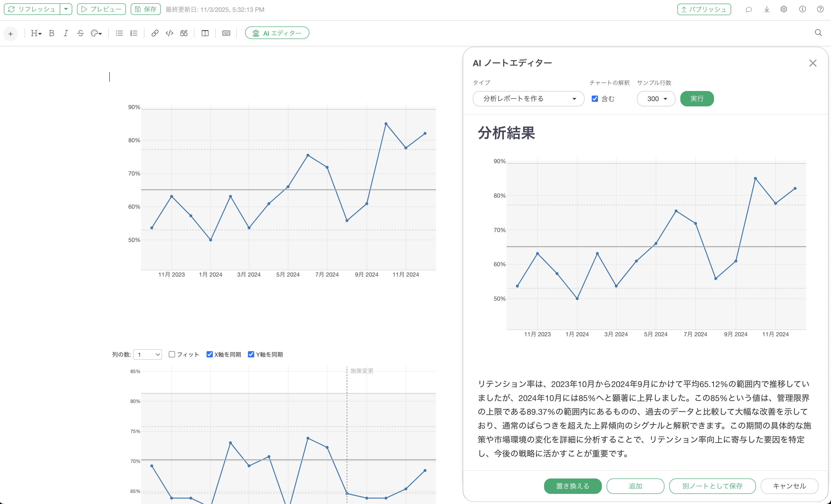Insert a code block
This screenshot has height=504, width=831.
[x=169, y=33]
